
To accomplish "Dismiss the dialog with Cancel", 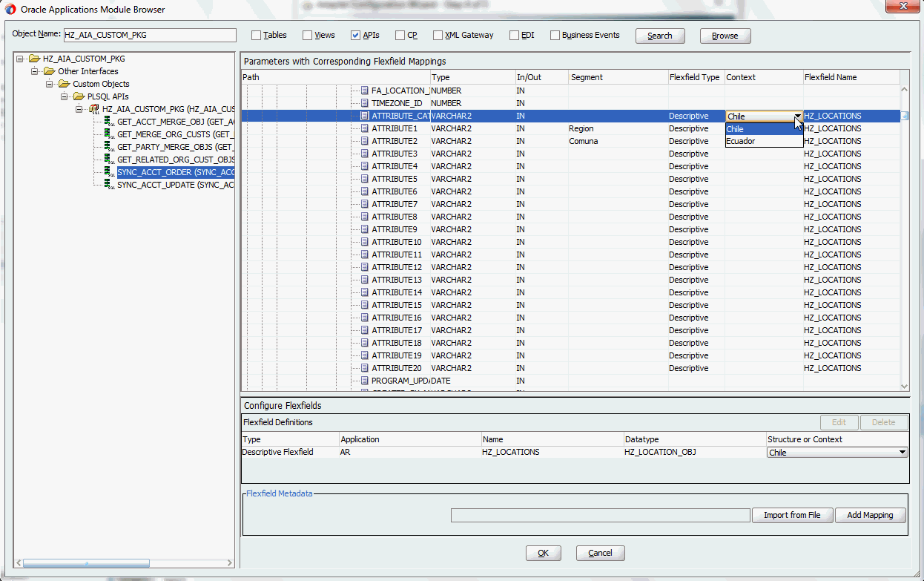I will coord(600,553).
